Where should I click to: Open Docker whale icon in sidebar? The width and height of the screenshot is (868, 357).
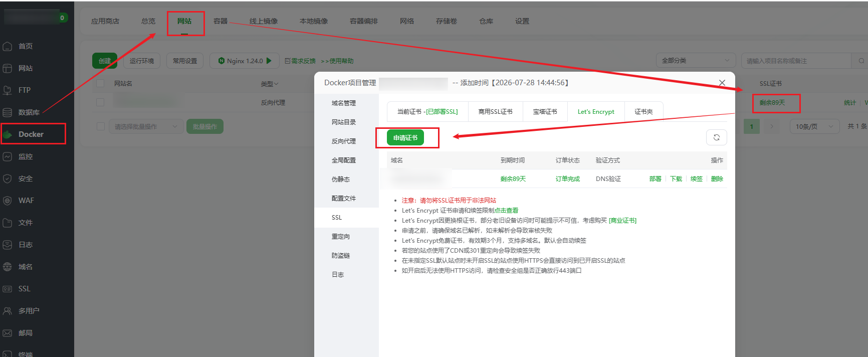point(8,134)
